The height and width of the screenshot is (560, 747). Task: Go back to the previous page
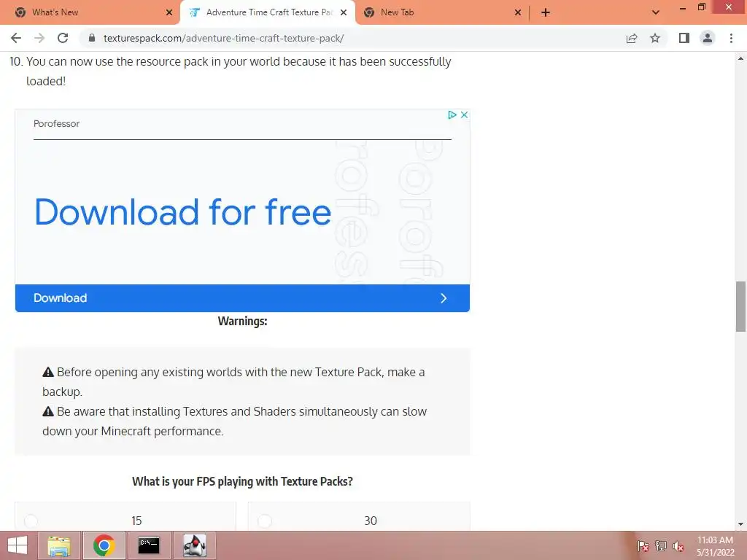16,38
